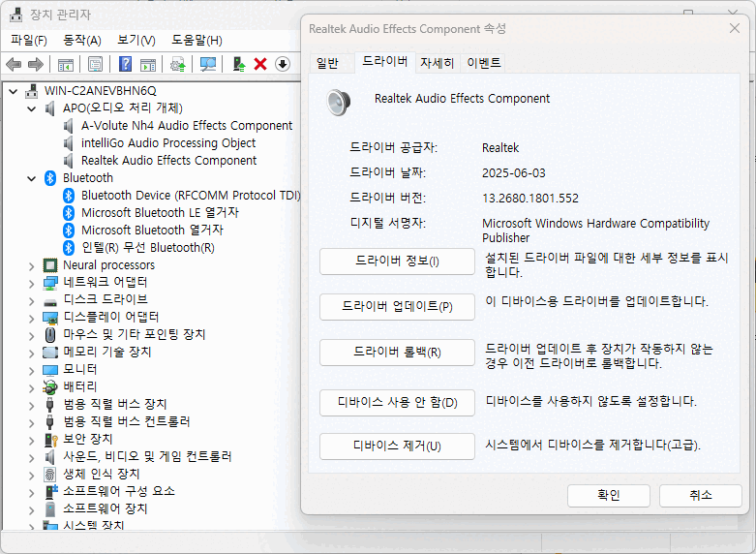Click the speaker icon for A-Volute Nh4 component
The width and height of the screenshot is (756, 554).
(x=69, y=126)
